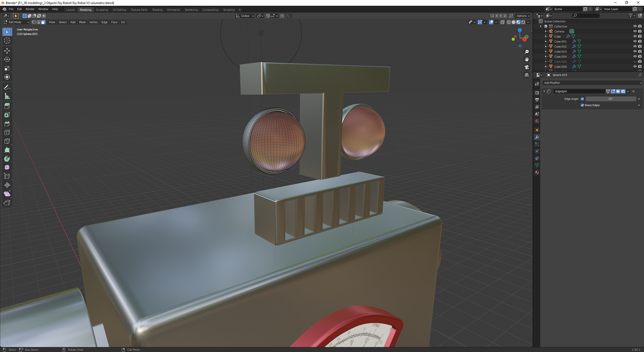
Task: Open the viewport shading options dropdown
Action: point(528,22)
